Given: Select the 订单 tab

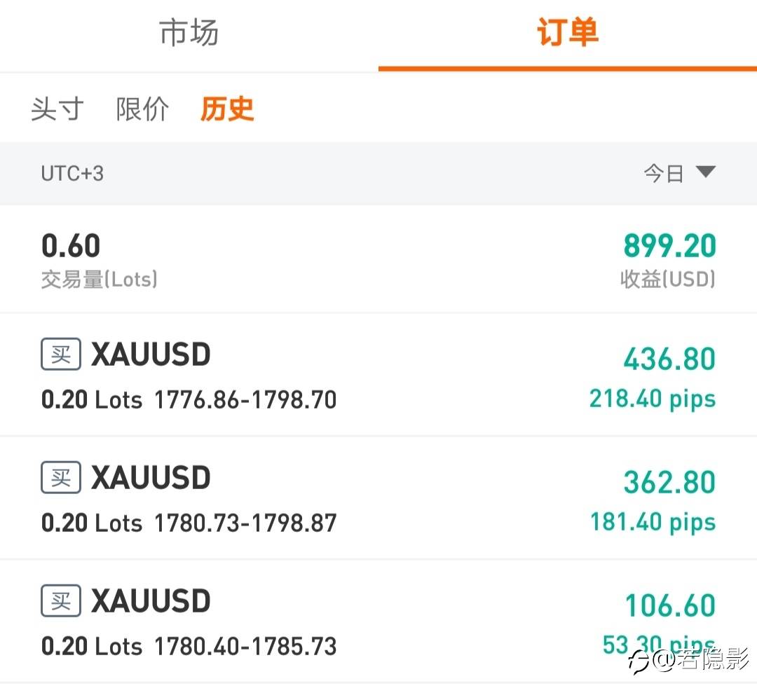Looking at the screenshot, I should [x=568, y=33].
